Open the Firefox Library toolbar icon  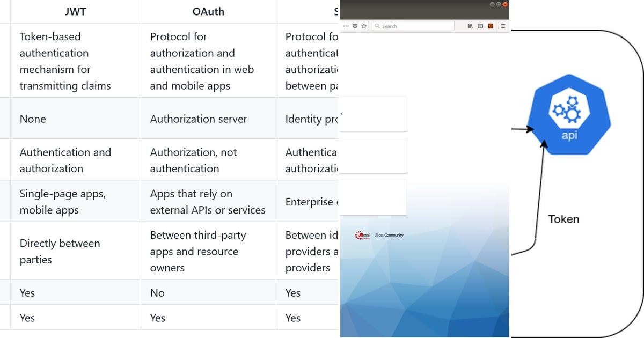[470, 26]
